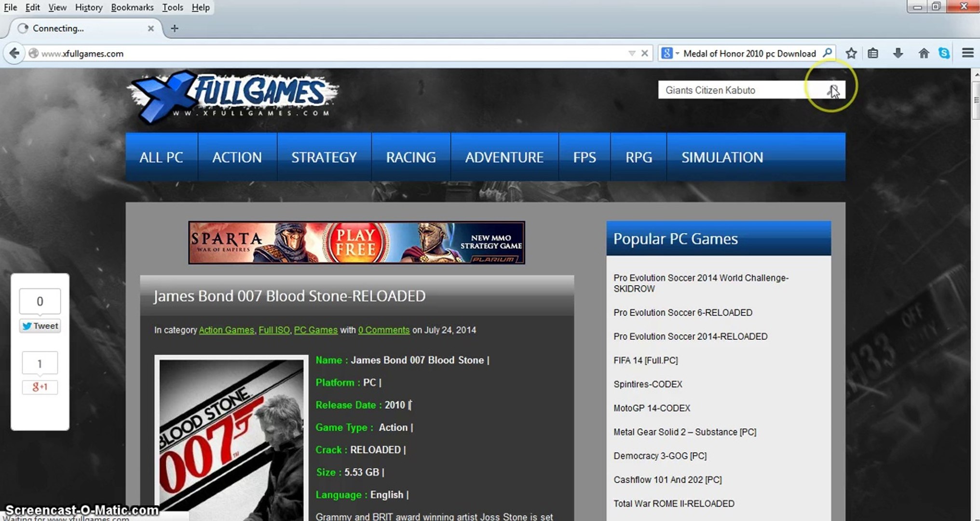Follow the Action Games category link
980x521 pixels.
(x=226, y=330)
